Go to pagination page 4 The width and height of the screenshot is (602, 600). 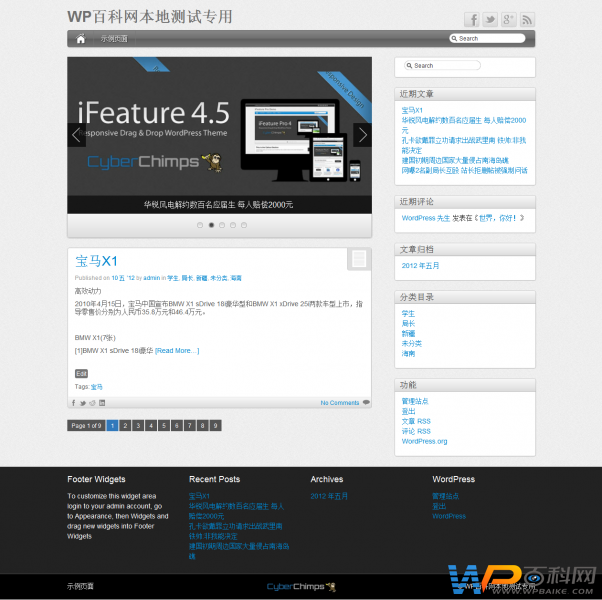coord(151,425)
